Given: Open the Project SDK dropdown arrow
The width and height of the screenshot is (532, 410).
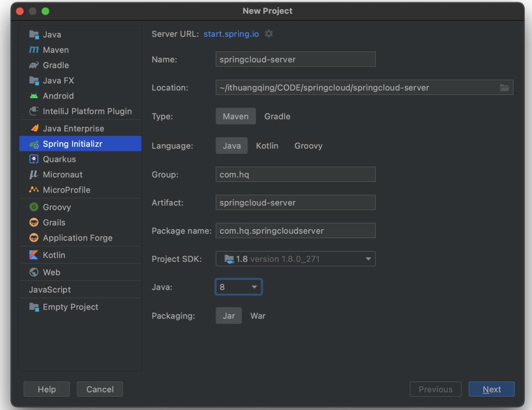Looking at the screenshot, I should pyautogui.click(x=368, y=259).
